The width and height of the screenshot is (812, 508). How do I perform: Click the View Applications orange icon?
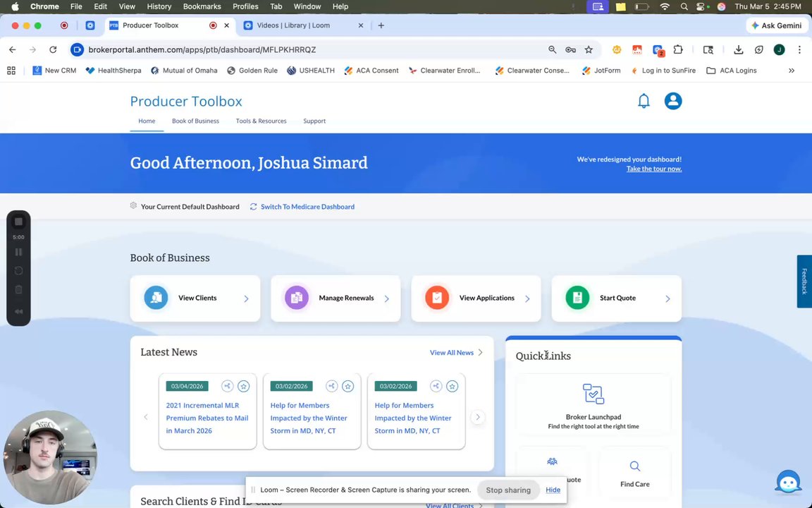click(x=436, y=298)
